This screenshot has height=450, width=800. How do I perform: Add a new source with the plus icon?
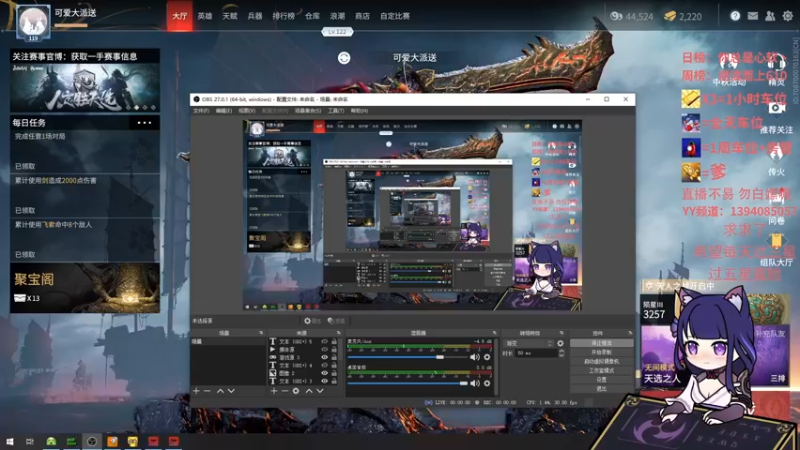pyautogui.click(x=274, y=391)
